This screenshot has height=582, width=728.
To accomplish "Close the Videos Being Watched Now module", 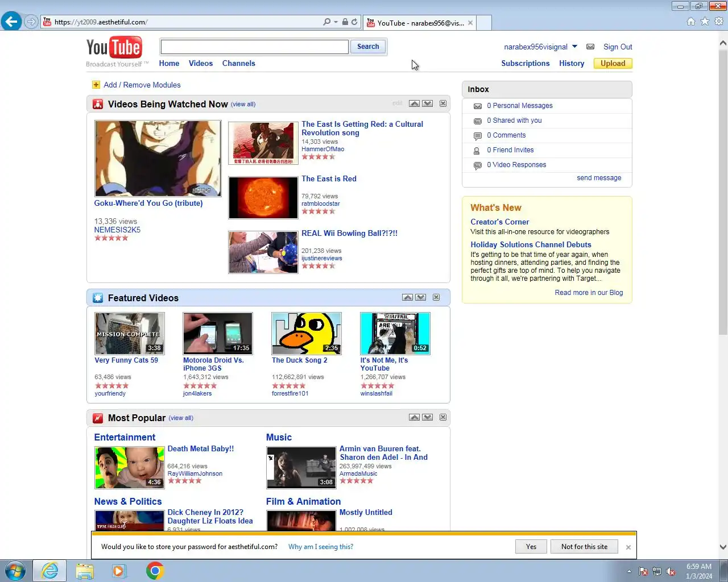I will pos(443,103).
